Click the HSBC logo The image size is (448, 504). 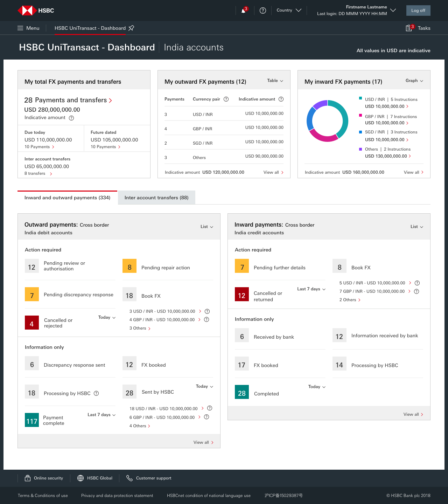click(36, 11)
